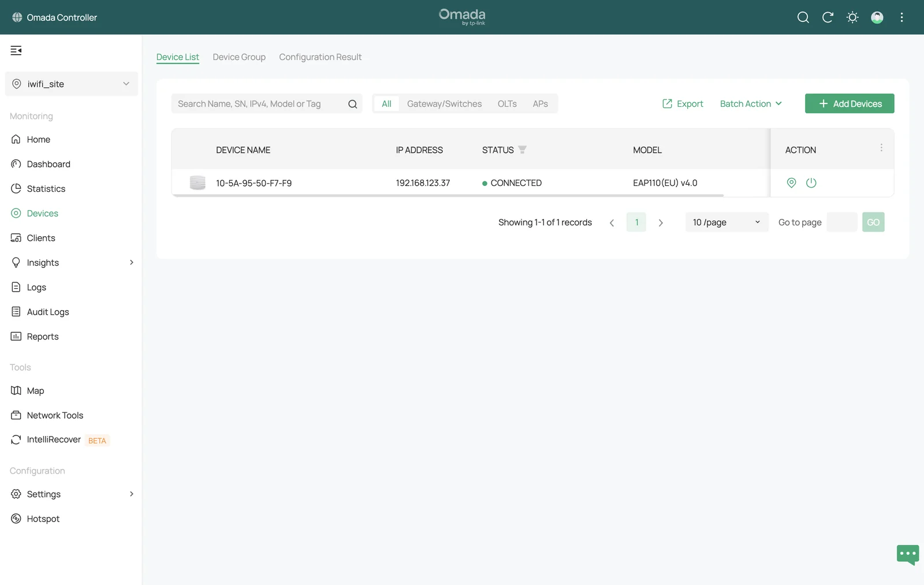The height and width of the screenshot is (585, 924).
Task: Switch to the Device List tab
Action: [177, 57]
